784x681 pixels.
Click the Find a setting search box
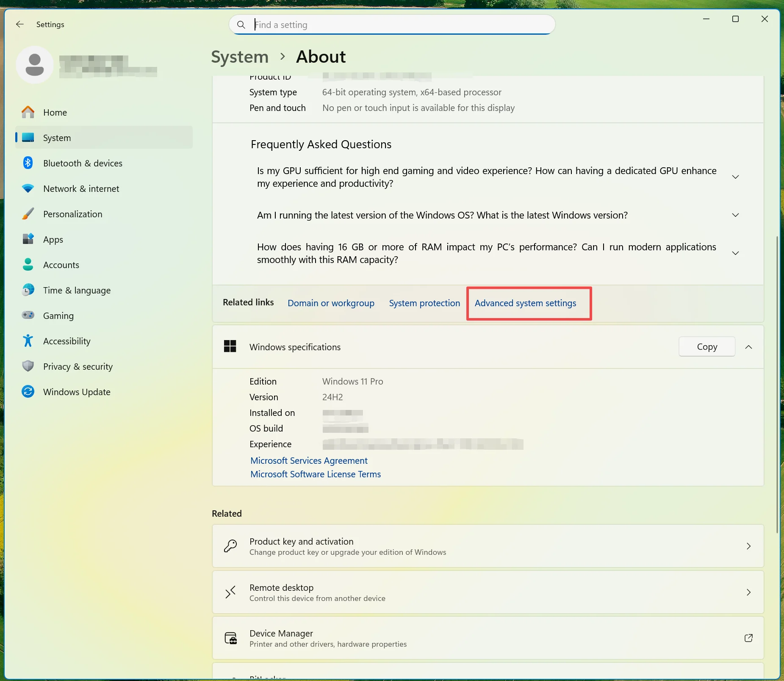(x=392, y=25)
